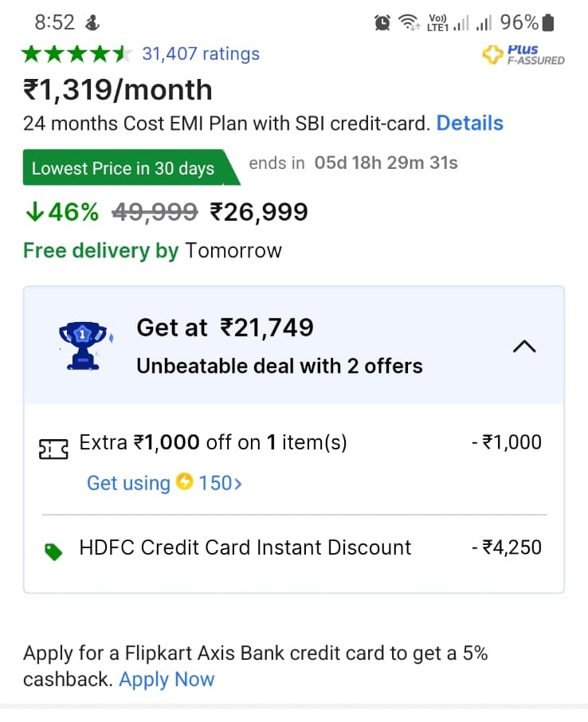Tap Apply Now for Axis Bank card
This screenshot has width=588, height=722.
(x=167, y=680)
